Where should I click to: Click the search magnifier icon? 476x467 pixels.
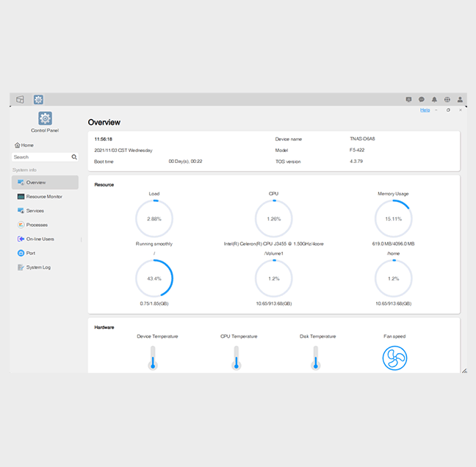pos(74,157)
